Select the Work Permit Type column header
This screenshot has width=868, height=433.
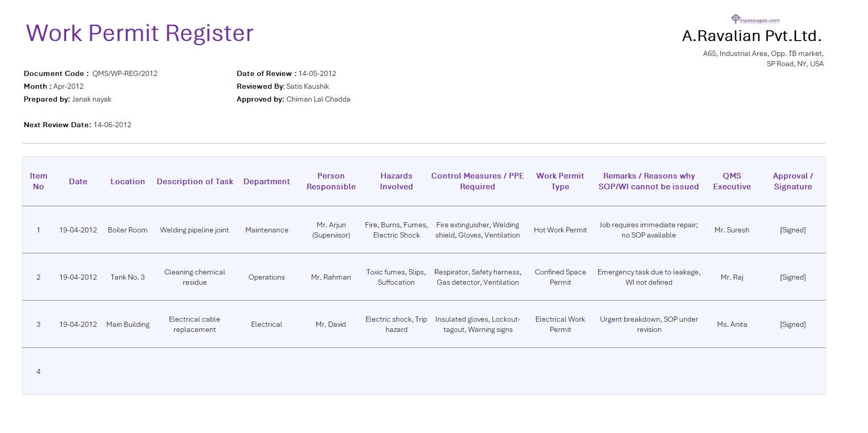point(560,182)
